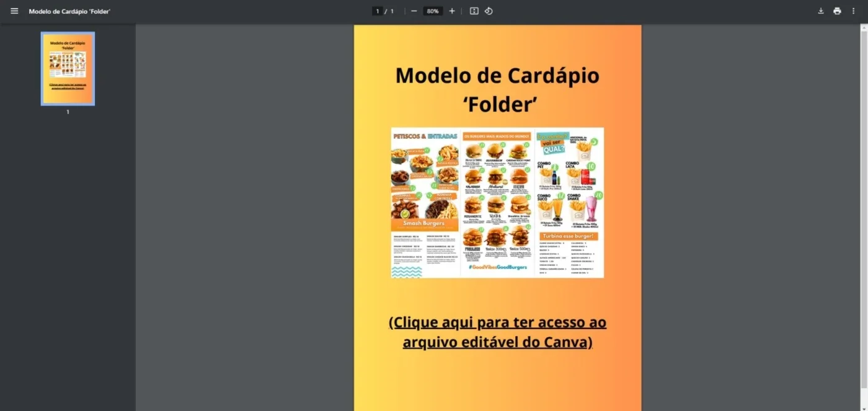868x411 pixels.
Task: Toggle the sidebar hamburger menu
Action: [14, 11]
